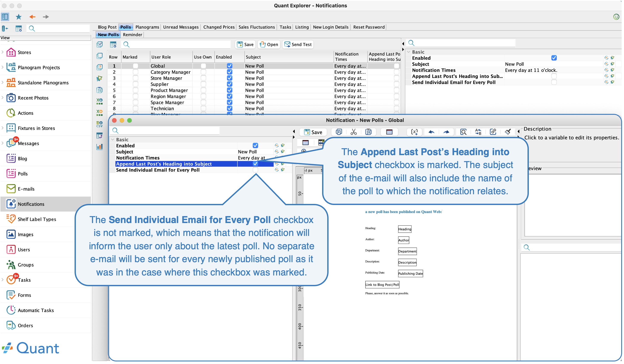This screenshot has height=364, width=624.
Task: Switch to the Reminder sub-tab
Action: [x=133, y=35]
